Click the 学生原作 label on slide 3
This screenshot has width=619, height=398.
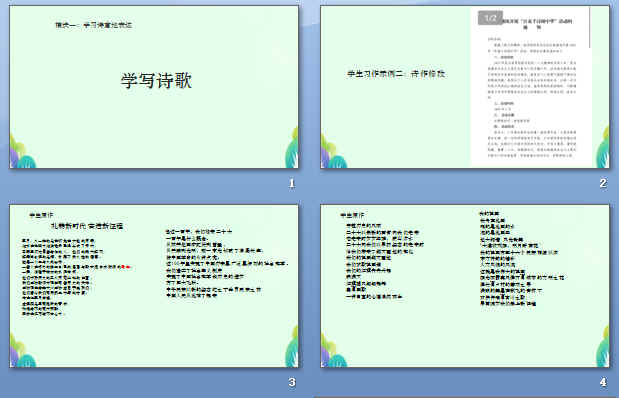41,215
